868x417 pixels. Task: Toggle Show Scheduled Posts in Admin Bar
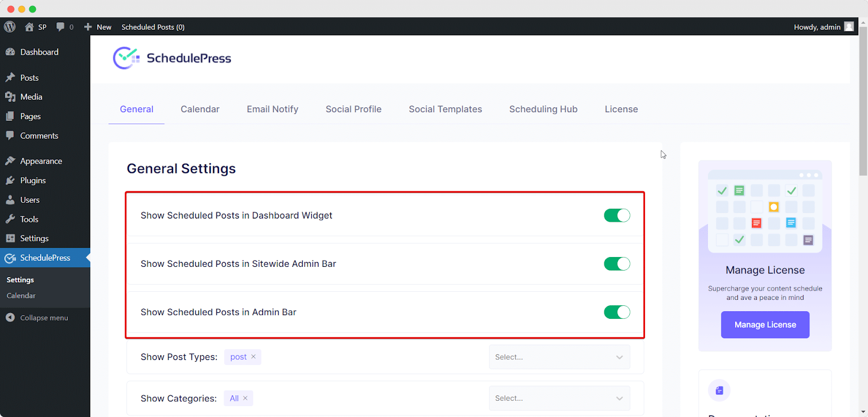coord(617,312)
